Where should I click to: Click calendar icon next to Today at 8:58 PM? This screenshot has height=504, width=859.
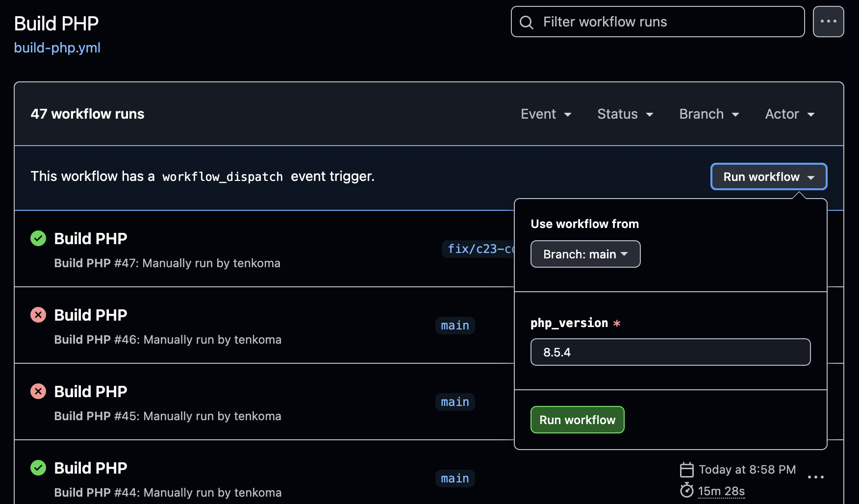686,470
